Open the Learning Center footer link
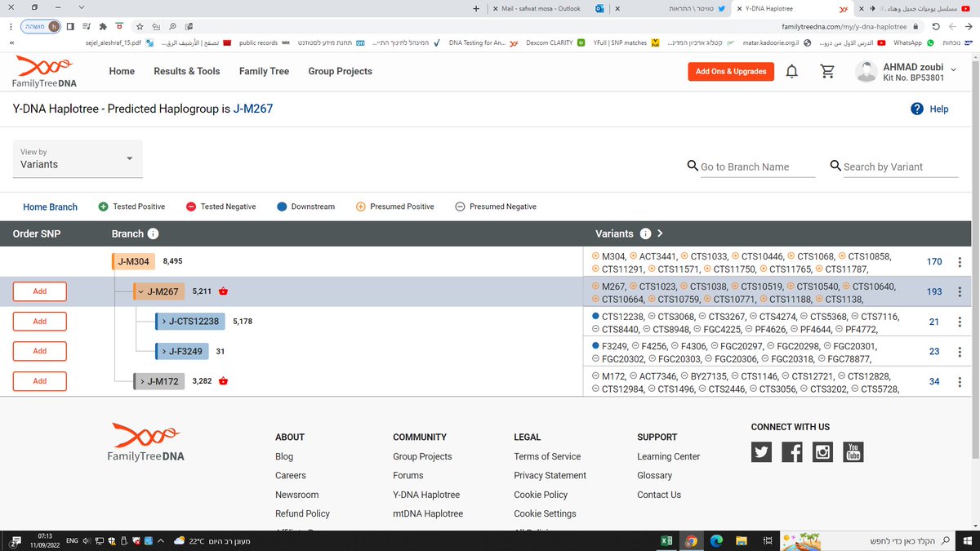 pyautogui.click(x=668, y=456)
